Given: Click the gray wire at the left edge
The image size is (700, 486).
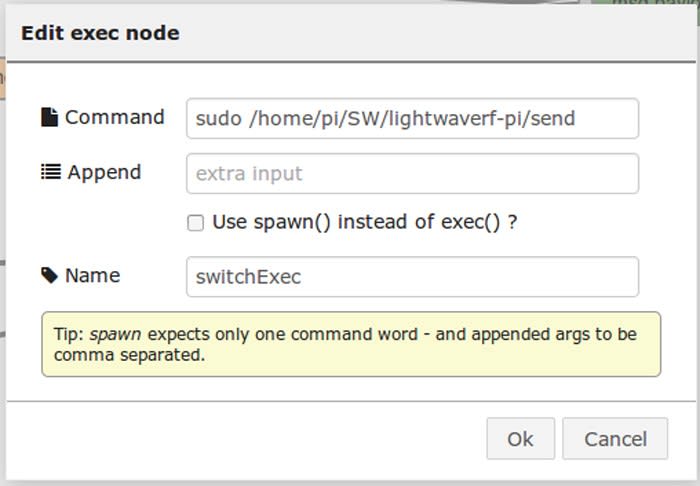Looking at the screenshot, I should pyautogui.click(x=2, y=263).
